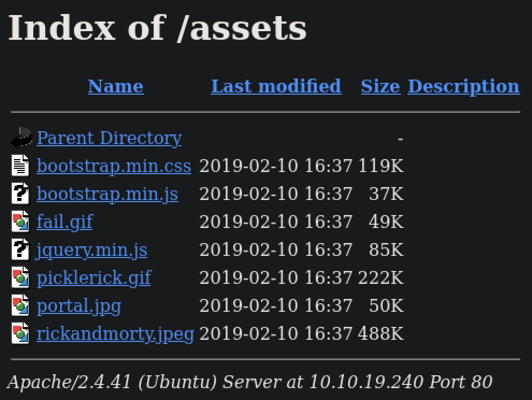Viewport: 532px width, 400px height.
Task: Open the picklerick.gif image link
Action: (94, 278)
